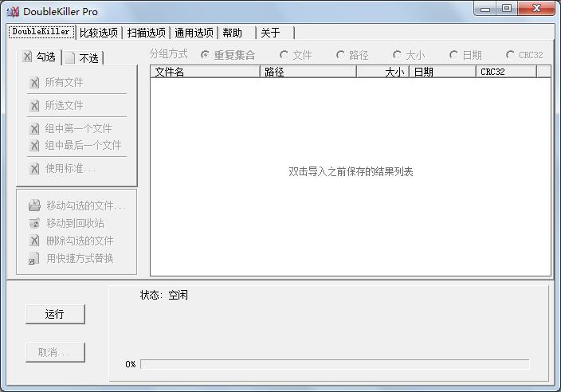Click the 所有文件 check icon
The image size is (561, 392).
pos(34,83)
